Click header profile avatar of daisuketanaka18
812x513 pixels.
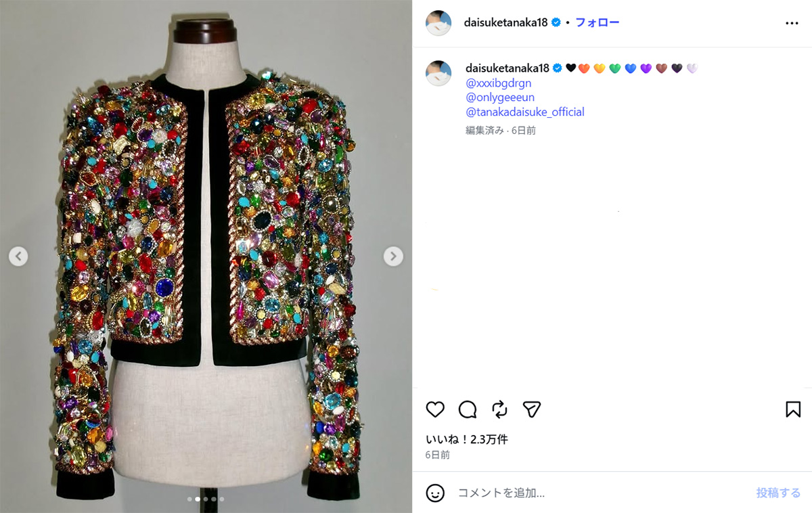point(438,23)
